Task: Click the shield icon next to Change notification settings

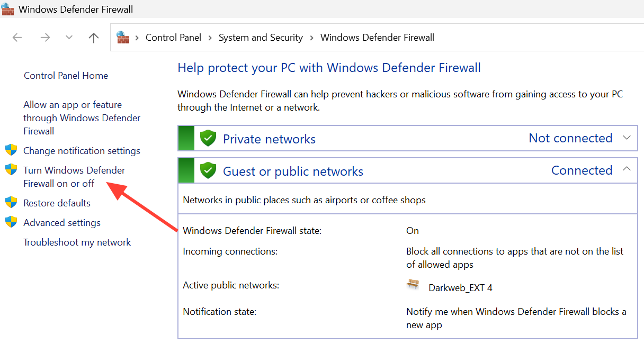Action: [x=11, y=151]
